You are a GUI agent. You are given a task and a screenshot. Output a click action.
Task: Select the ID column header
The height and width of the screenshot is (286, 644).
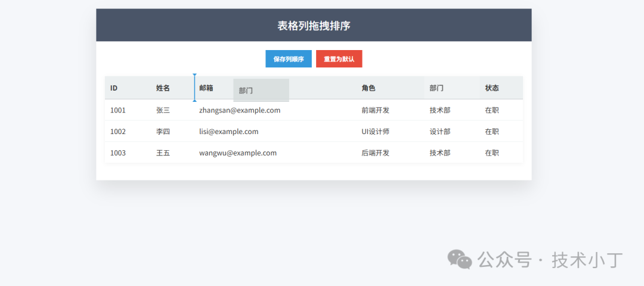[x=114, y=88]
